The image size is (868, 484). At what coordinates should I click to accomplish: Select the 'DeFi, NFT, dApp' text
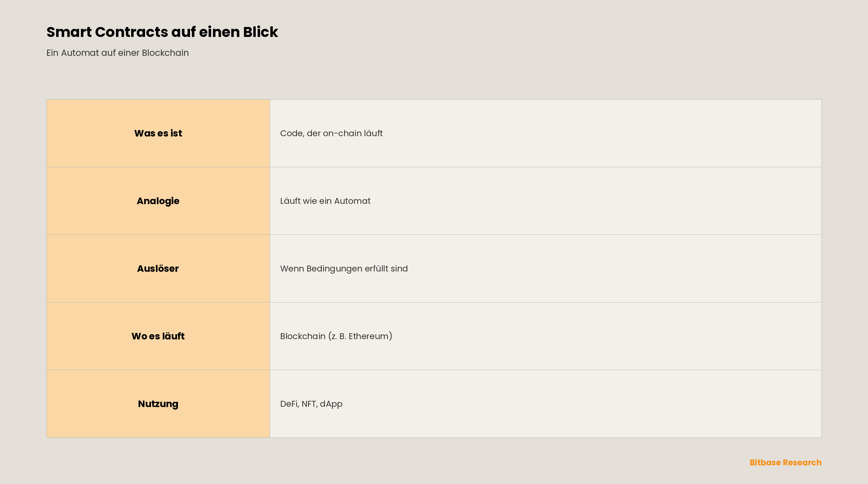[x=311, y=404]
